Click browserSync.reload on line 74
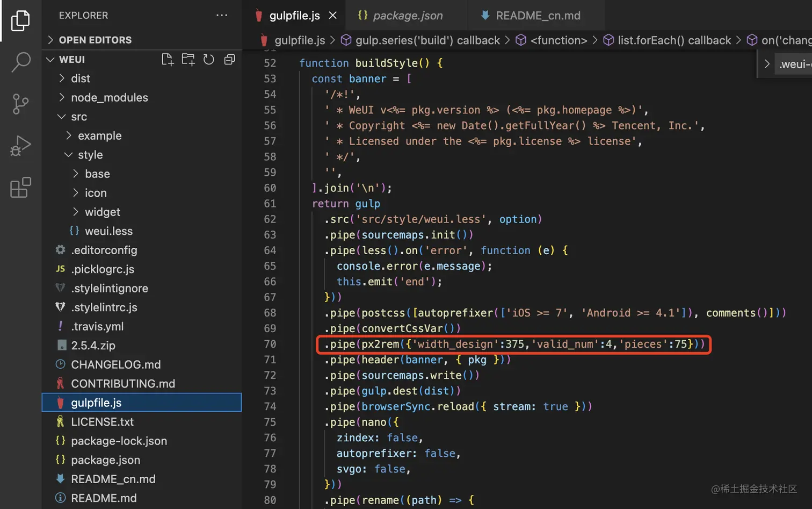This screenshot has height=509, width=812. click(417, 406)
